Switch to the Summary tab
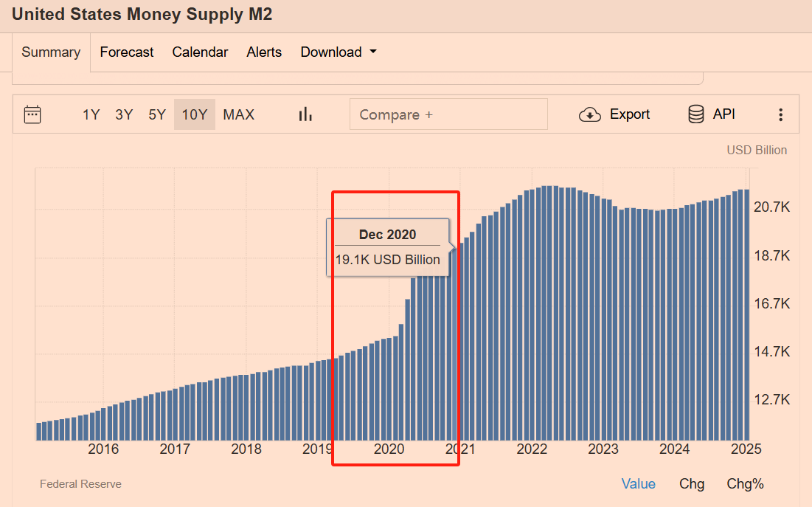812x507 pixels. point(51,52)
